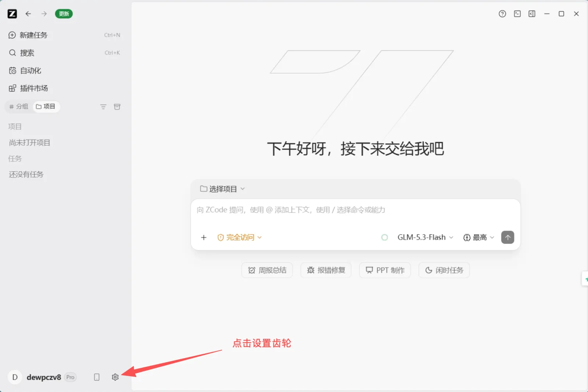Click the archive box icon in sidebar

pos(117,107)
